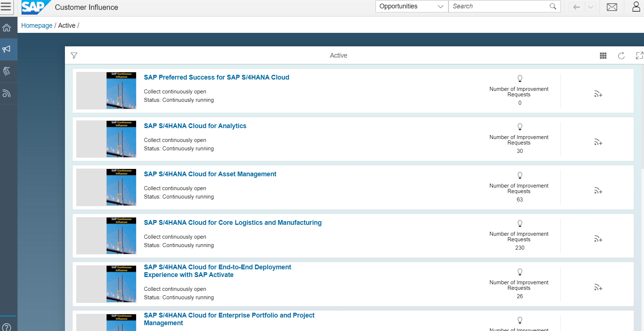Viewport: 644px width, 331px height.
Task: Open the user profile icon
Action: tap(636, 7)
